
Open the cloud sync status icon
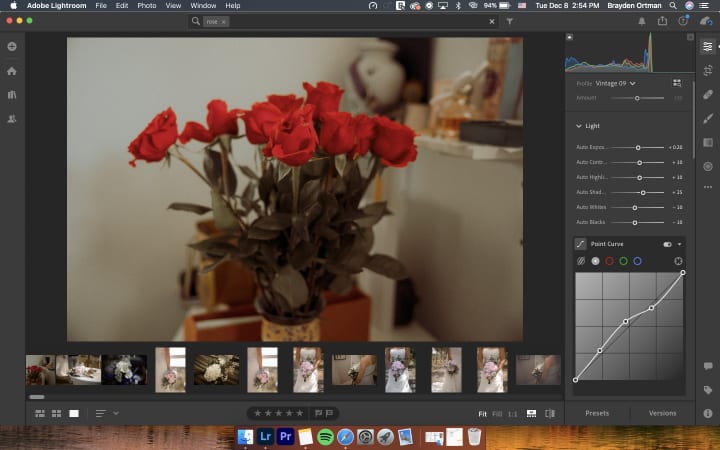[x=706, y=21]
